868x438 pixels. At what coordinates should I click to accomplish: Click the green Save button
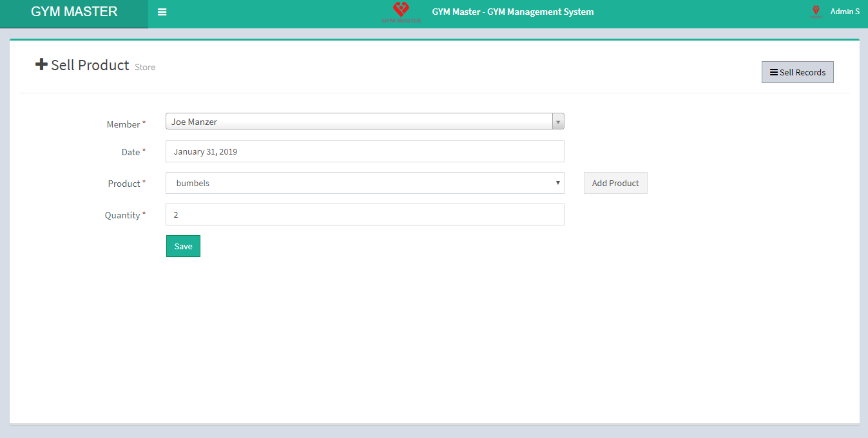point(183,246)
